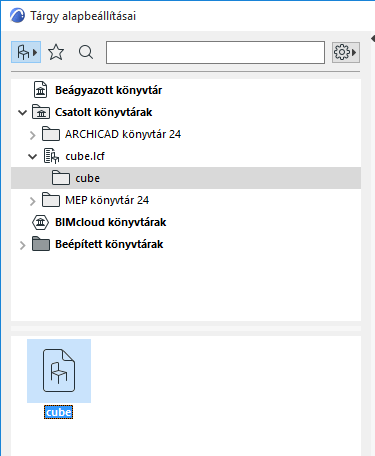Activate search with the magnifier icon
The height and width of the screenshot is (456, 375).
(x=86, y=52)
